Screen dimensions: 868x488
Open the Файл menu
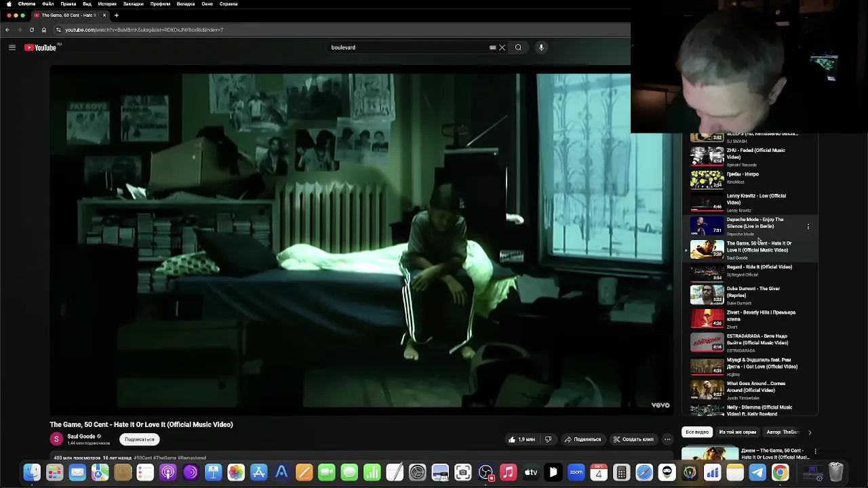pos(48,3)
